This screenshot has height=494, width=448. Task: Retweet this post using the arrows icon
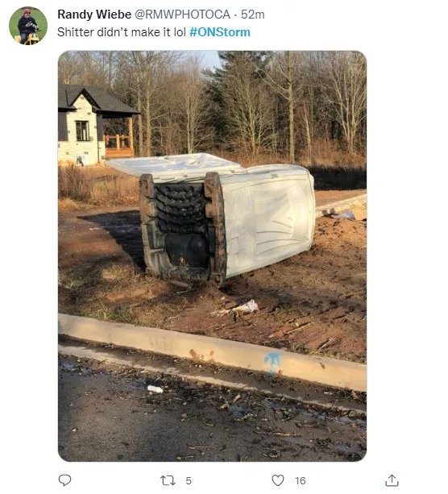(168, 480)
